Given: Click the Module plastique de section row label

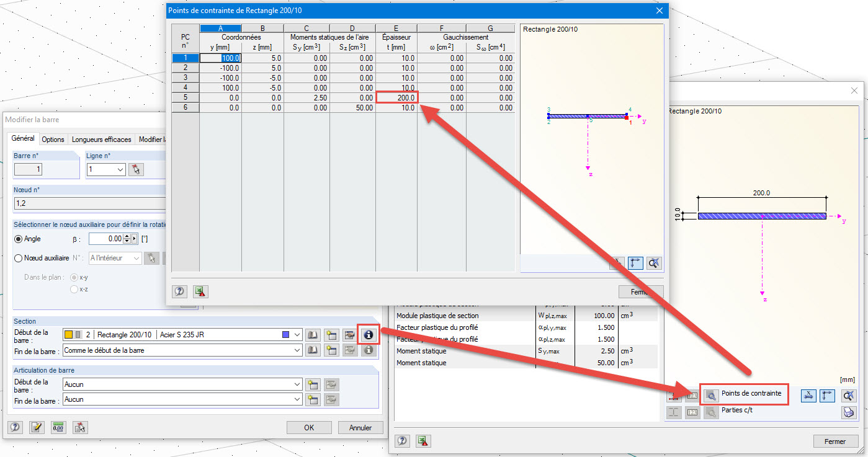Looking at the screenshot, I should pos(437,316).
